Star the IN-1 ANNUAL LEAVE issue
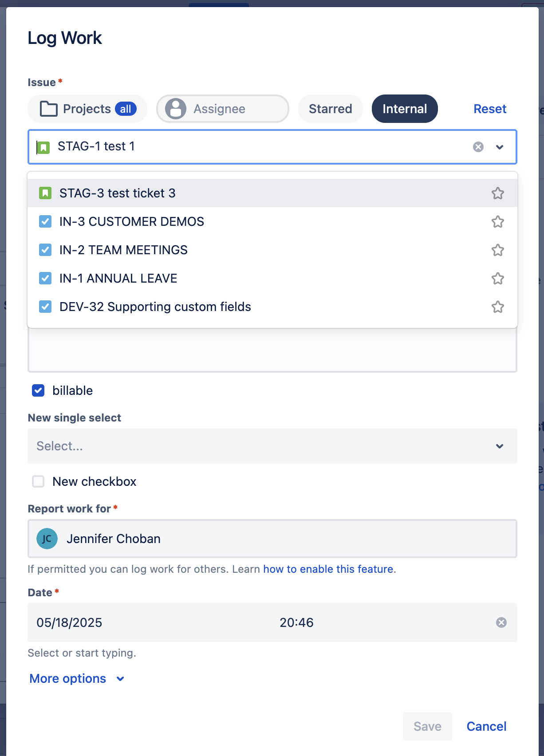 [497, 279]
